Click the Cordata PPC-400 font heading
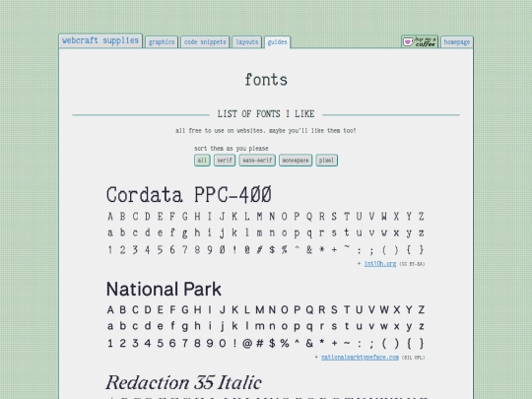Image resolution: width=532 pixels, height=399 pixels. pos(189,195)
